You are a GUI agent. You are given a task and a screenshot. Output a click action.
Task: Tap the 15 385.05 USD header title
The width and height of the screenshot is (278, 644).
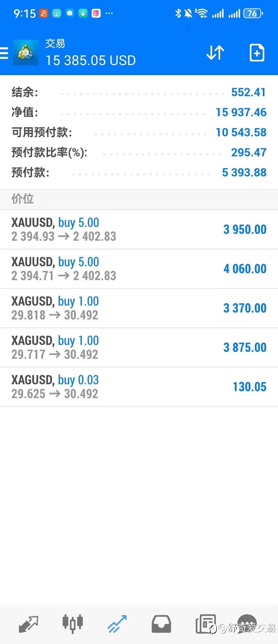pos(91,61)
